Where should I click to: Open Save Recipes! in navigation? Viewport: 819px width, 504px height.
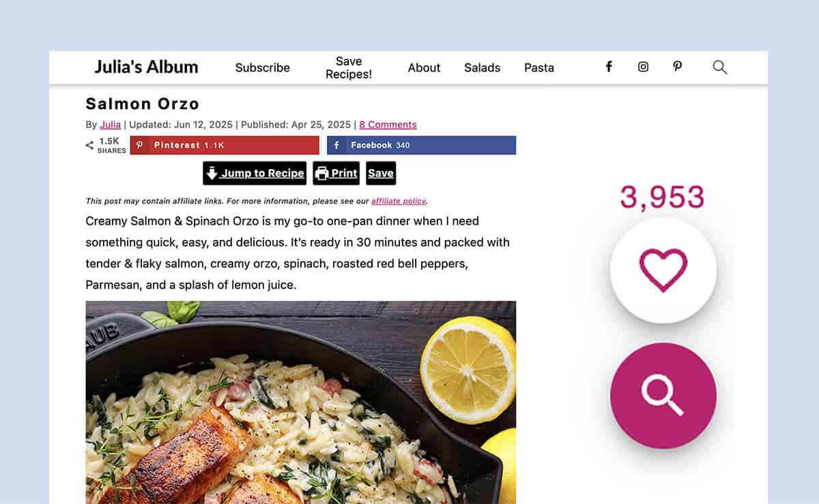[x=349, y=68]
